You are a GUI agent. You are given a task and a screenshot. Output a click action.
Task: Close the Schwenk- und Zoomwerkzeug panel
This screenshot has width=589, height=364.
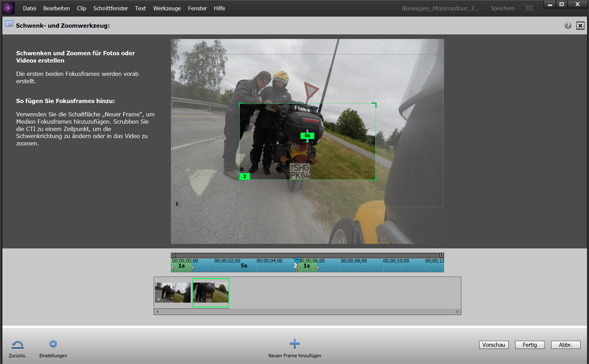coord(580,26)
